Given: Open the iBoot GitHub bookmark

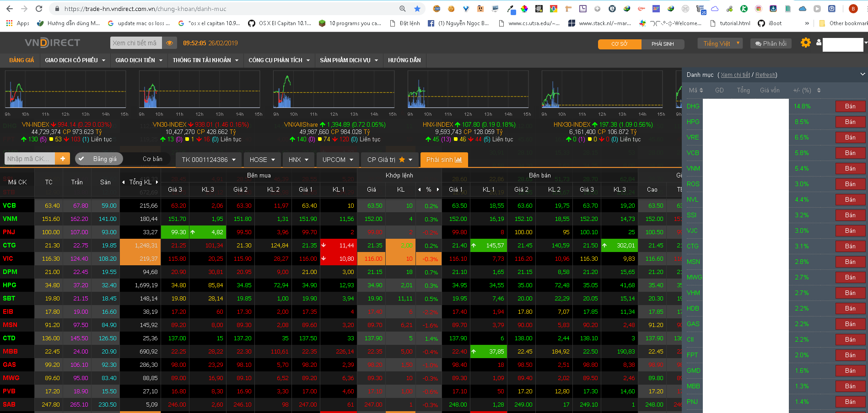Looking at the screenshot, I should click(770, 23).
